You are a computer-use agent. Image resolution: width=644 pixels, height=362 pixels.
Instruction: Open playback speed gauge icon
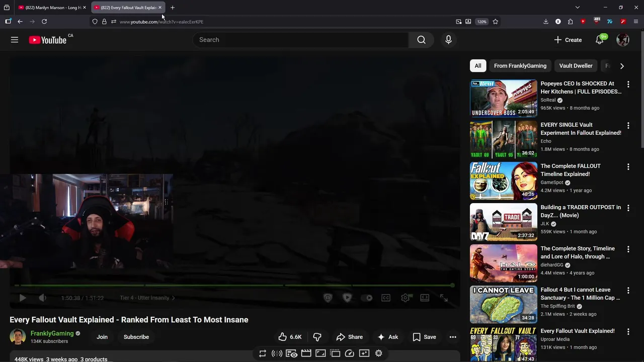tap(350, 353)
